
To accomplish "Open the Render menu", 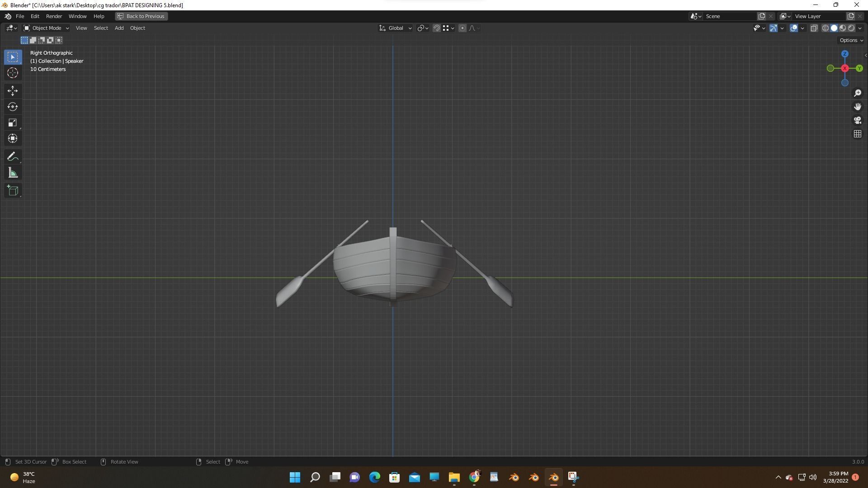I will click(x=54, y=16).
